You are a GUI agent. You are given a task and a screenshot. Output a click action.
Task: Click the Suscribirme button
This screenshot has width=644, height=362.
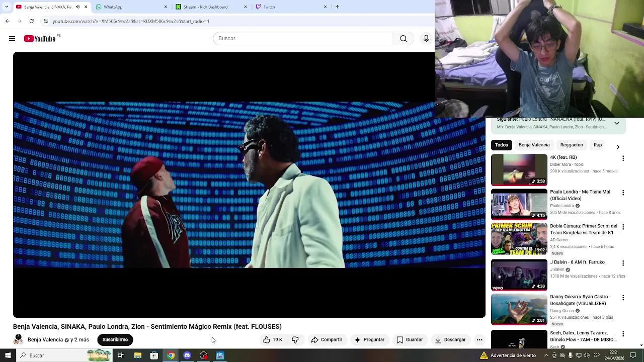[115, 340]
